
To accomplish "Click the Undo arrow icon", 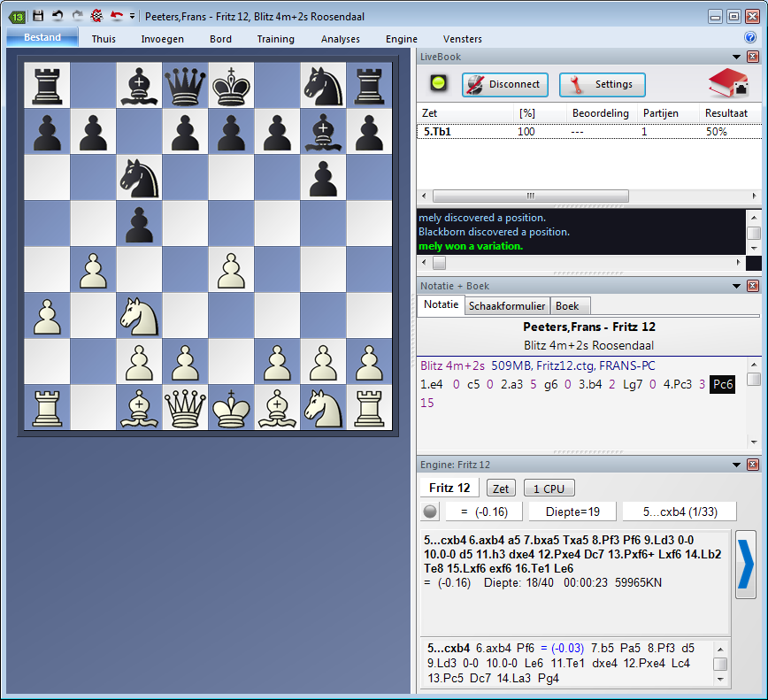I will tap(58, 16).
